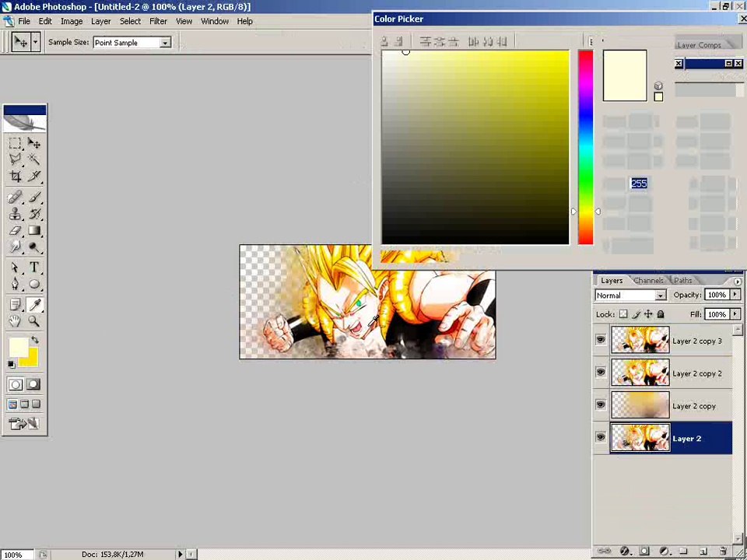Toggle visibility of Layer 2 copy
The width and height of the screenshot is (747, 560).
[601, 404]
